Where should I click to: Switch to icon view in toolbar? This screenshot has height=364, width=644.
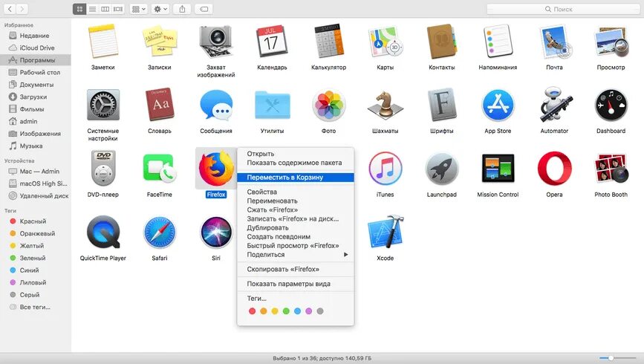pos(79,9)
